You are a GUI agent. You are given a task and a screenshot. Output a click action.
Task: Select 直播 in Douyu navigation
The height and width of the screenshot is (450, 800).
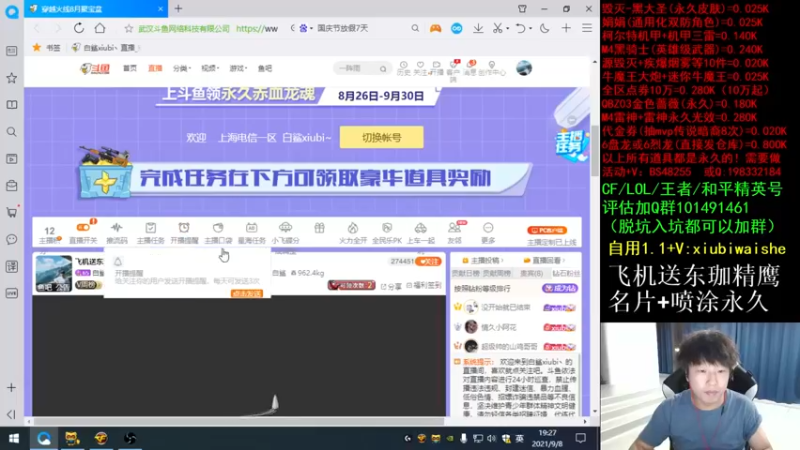point(155,68)
